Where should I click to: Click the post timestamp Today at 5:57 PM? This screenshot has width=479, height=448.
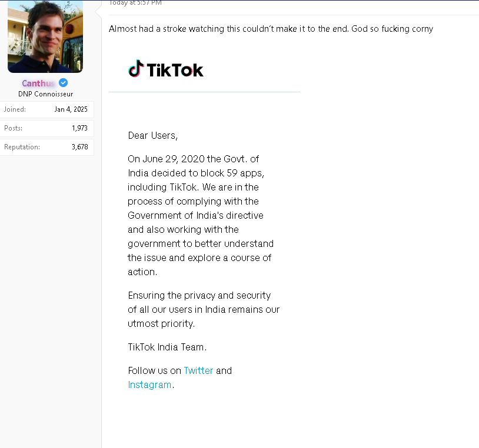[135, 3]
